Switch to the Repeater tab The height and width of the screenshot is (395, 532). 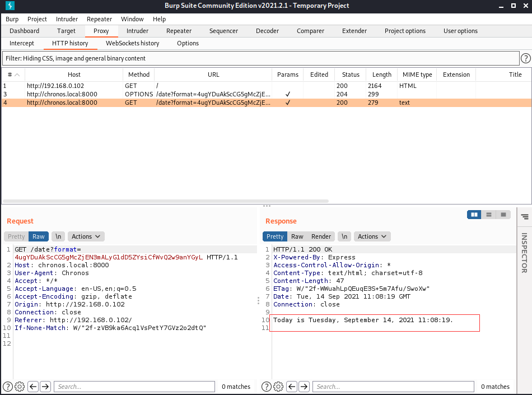(x=179, y=31)
